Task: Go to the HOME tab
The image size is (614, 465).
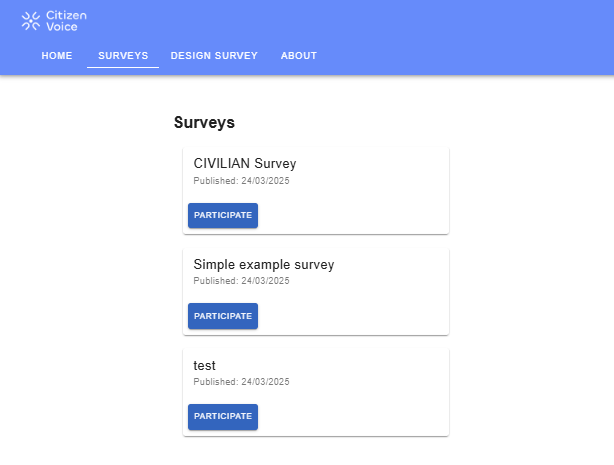Action: (57, 56)
